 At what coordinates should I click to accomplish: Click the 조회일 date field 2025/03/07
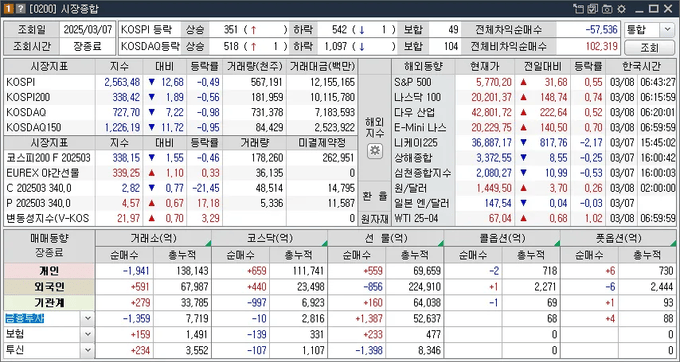click(x=87, y=29)
